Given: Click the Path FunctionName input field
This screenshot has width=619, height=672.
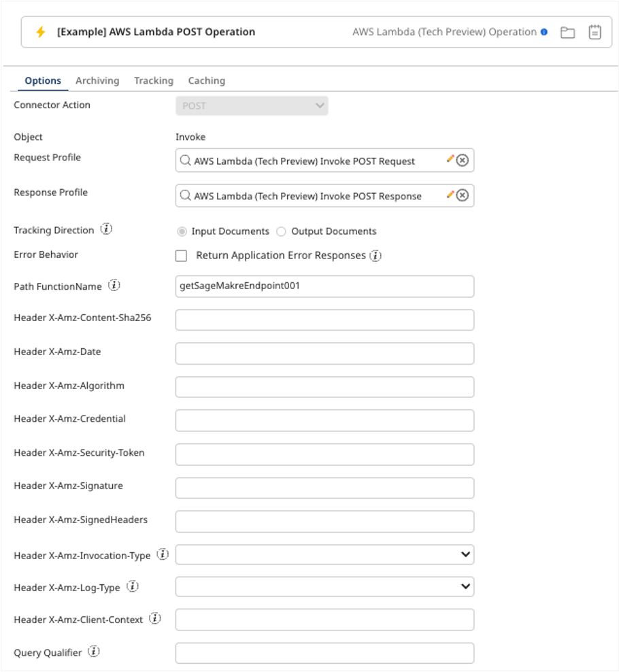Looking at the screenshot, I should tap(324, 286).
